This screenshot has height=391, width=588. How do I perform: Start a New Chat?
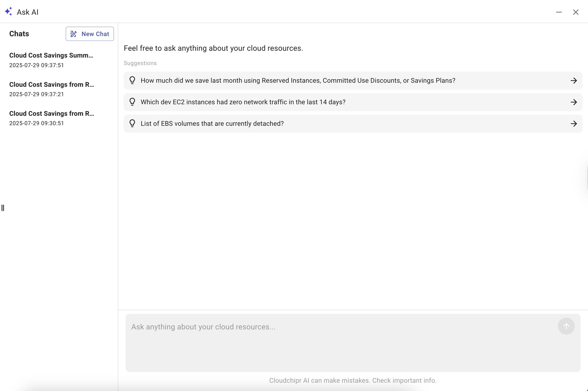(x=90, y=34)
